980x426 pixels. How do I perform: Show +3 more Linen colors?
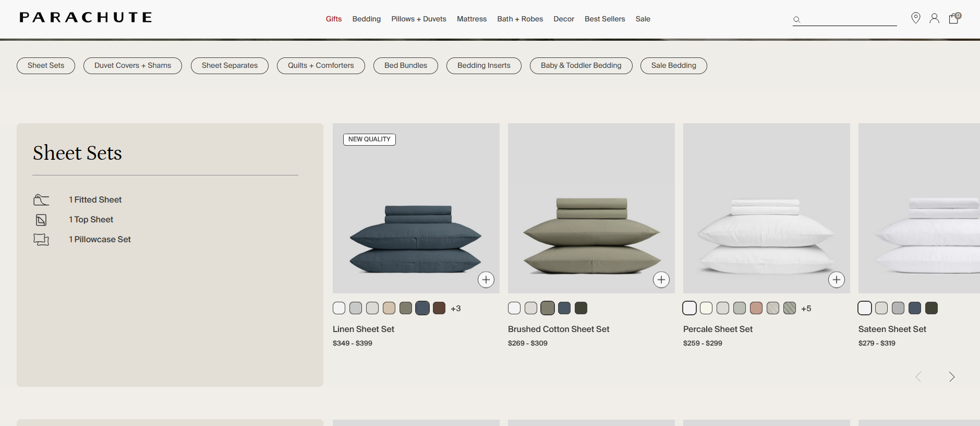[x=456, y=309]
